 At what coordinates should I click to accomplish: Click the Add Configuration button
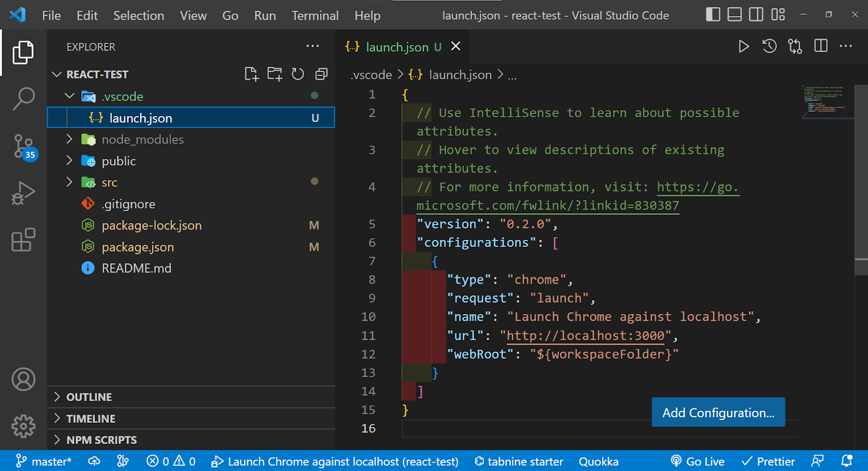[x=718, y=412]
